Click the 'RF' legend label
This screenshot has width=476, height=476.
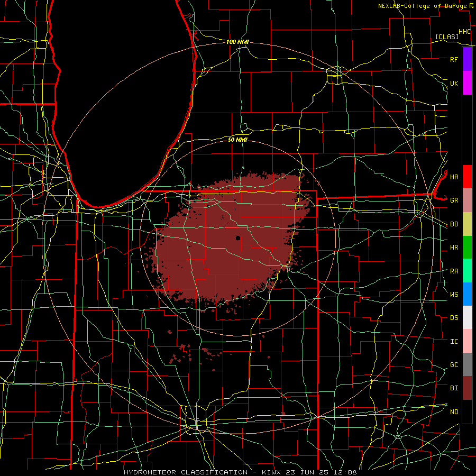(x=454, y=59)
